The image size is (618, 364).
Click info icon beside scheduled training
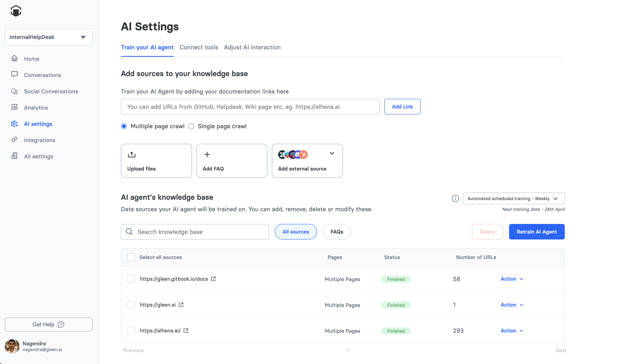tap(455, 198)
